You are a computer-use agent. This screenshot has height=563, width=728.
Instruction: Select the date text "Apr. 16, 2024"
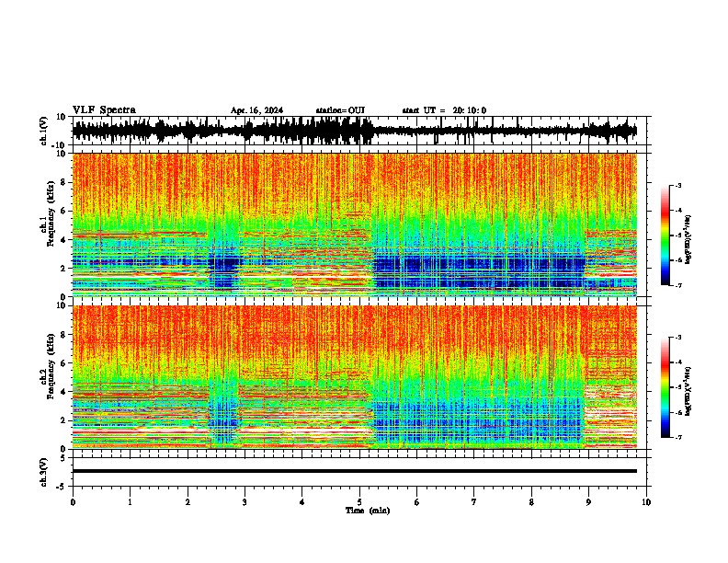tap(256, 110)
